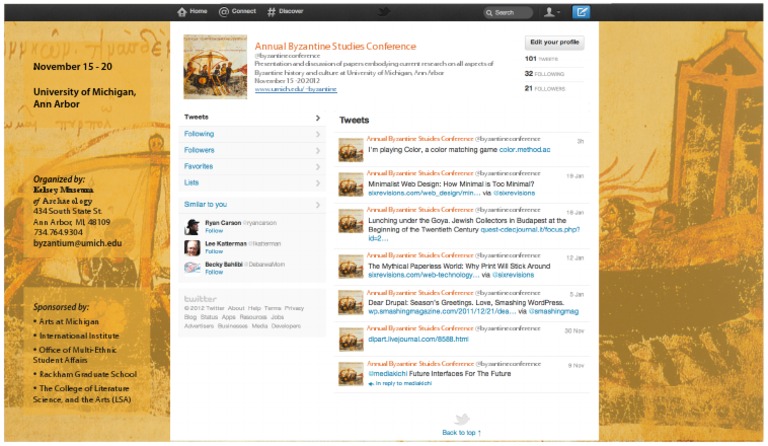Click the Developers footer link
Viewport: 768px width, 446px height.
[286, 326]
